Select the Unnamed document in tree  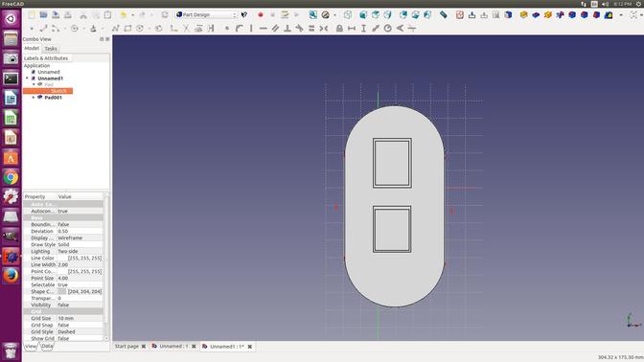(x=49, y=72)
